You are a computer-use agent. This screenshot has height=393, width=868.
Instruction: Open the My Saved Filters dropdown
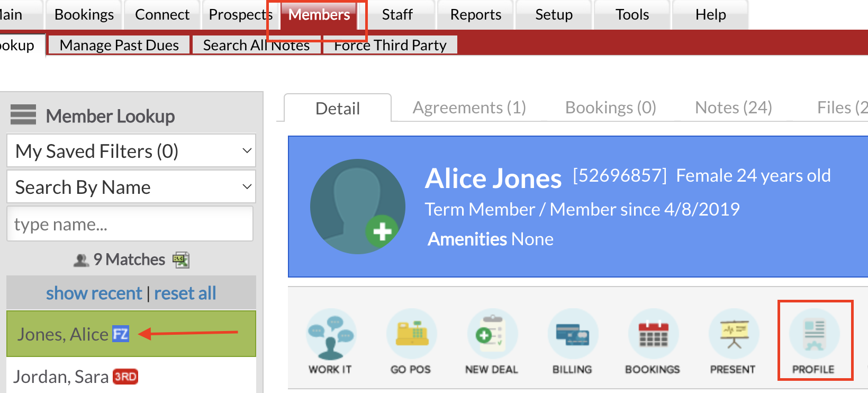coord(131,150)
